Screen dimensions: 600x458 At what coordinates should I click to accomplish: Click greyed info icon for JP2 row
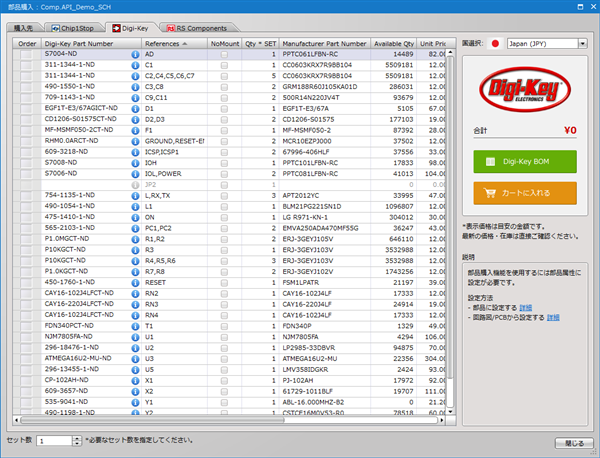[135, 185]
